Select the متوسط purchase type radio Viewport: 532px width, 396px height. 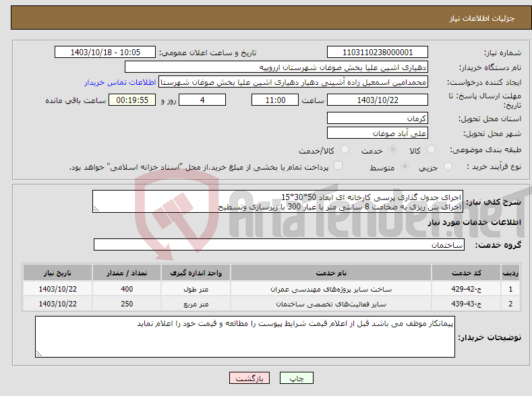pos(405,166)
